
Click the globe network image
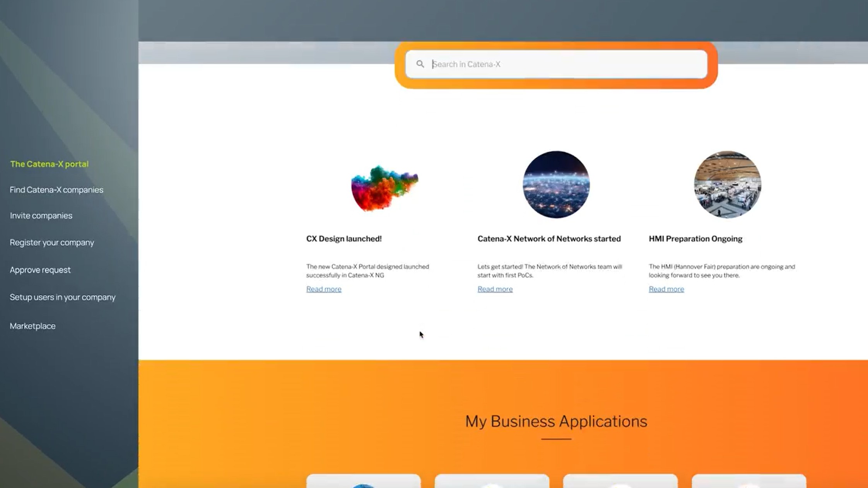coord(556,184)
